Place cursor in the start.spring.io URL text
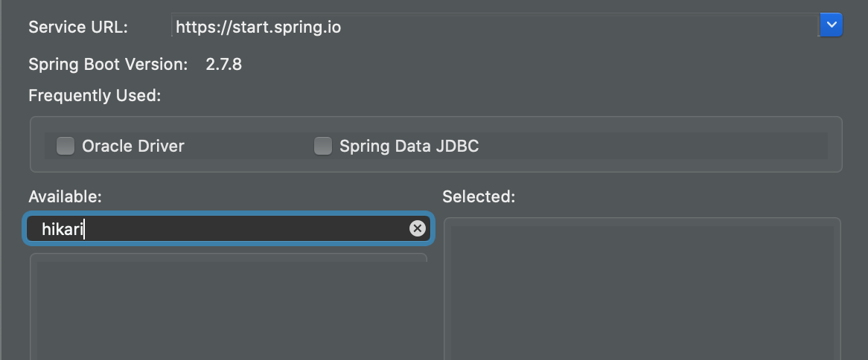 (258, 27)
